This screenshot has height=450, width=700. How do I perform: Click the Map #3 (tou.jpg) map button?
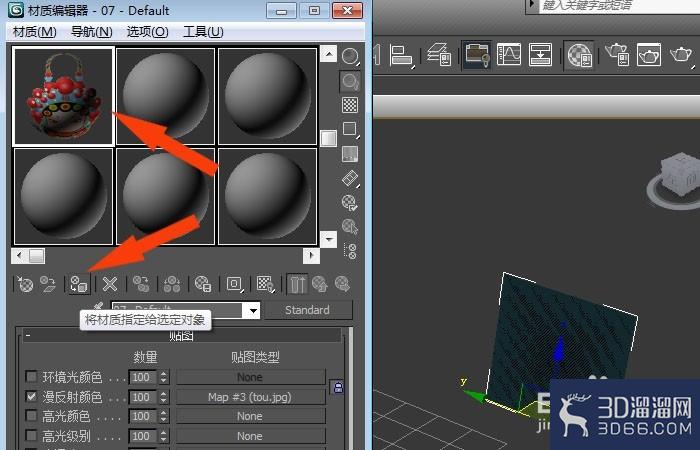pos(250,397)
